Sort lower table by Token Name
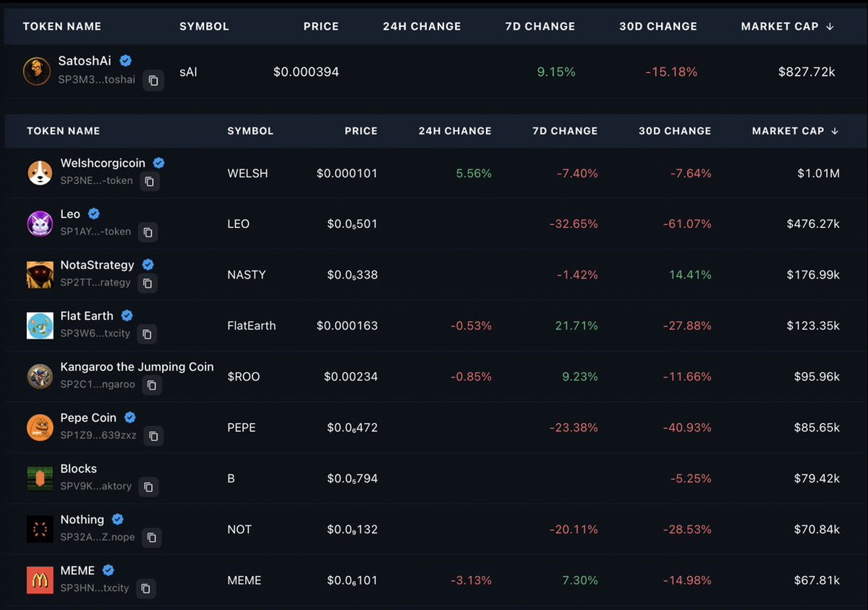The image size is (868, 610). click(x=64, y=131)
